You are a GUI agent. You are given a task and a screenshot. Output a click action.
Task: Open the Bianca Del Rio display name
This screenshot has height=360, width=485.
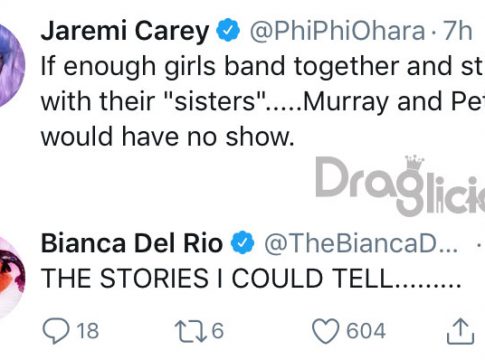pyautogui.click(x=132, y=243)
